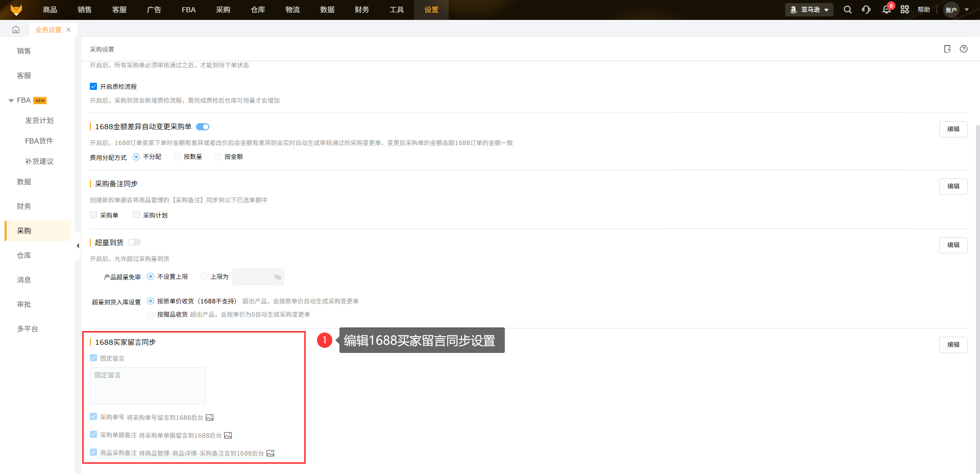This screenshot has height=474, width=980.
Task: Close the 业务设置 tab
Action: pos(68,30)
